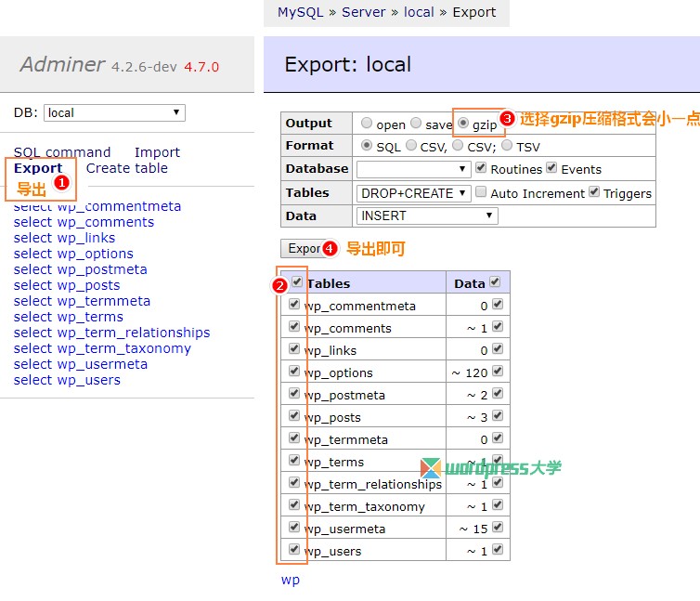The width and height of the screenshot is (700, 601).
Task: Open the Data INSERT dropdown
Action: click(427, 216)
